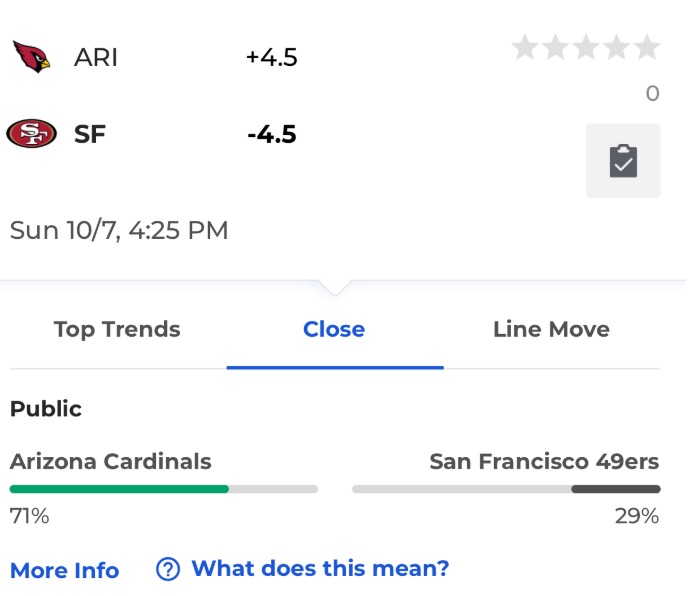Select the fourth rating star
698x596 pixels.
[616, 47]
